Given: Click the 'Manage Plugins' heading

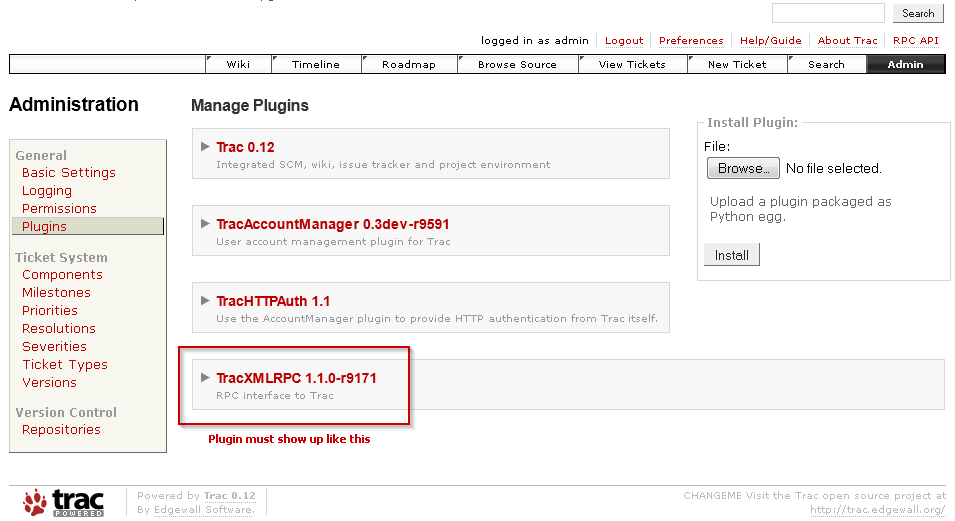Looking at the screenshot, I should coord(250,105).
